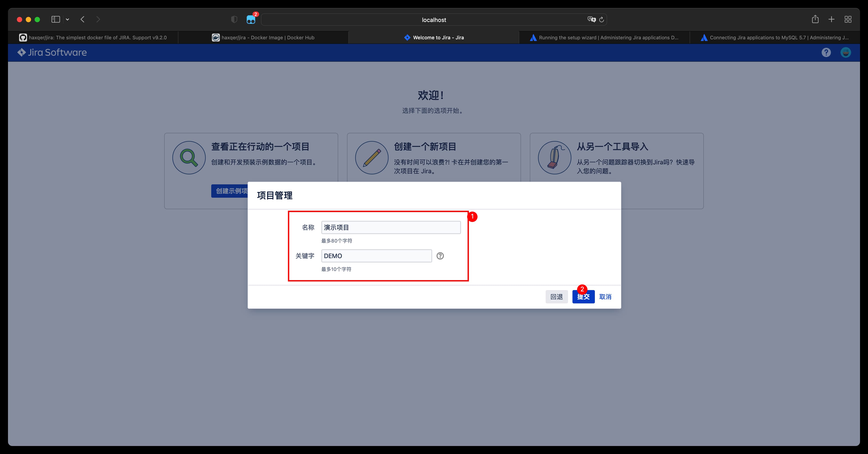Switch to Connecting Jira to MySQL tab
The height and width of the screenshot is (454, 868).
[x=775, y=38]
